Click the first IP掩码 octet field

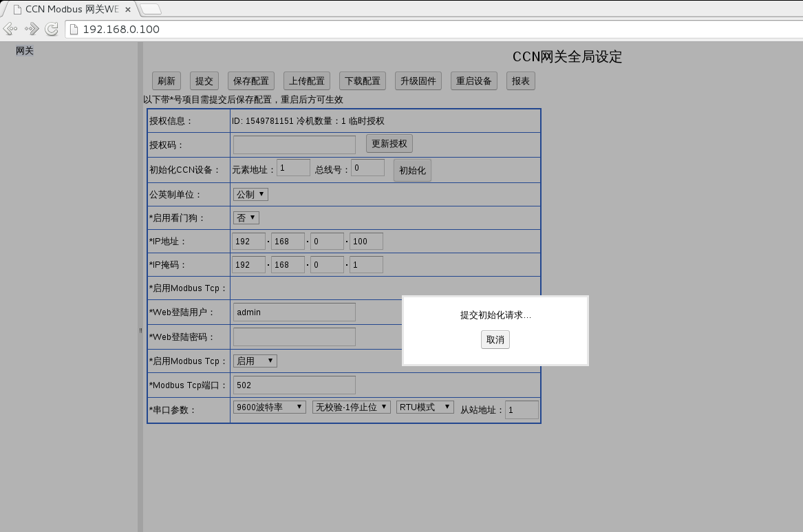tap(249, 265)
